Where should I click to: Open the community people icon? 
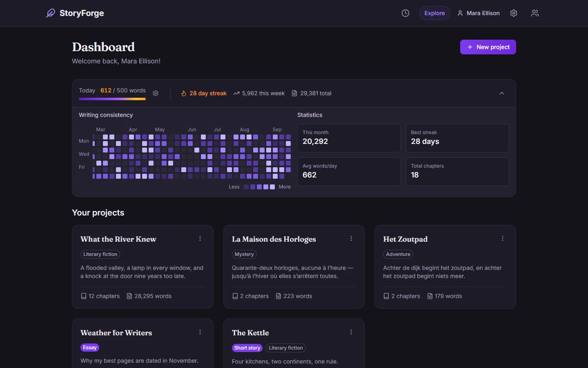click(x=535, y=13)
